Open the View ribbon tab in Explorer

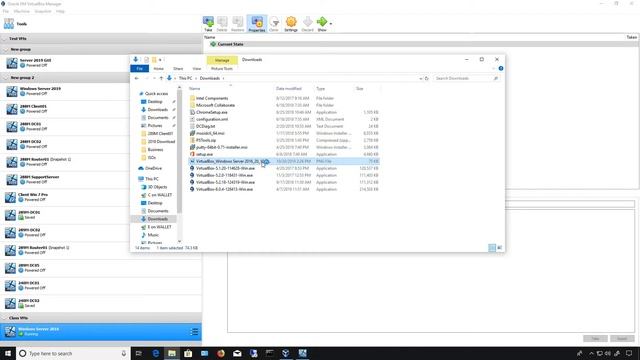(197, 69)
